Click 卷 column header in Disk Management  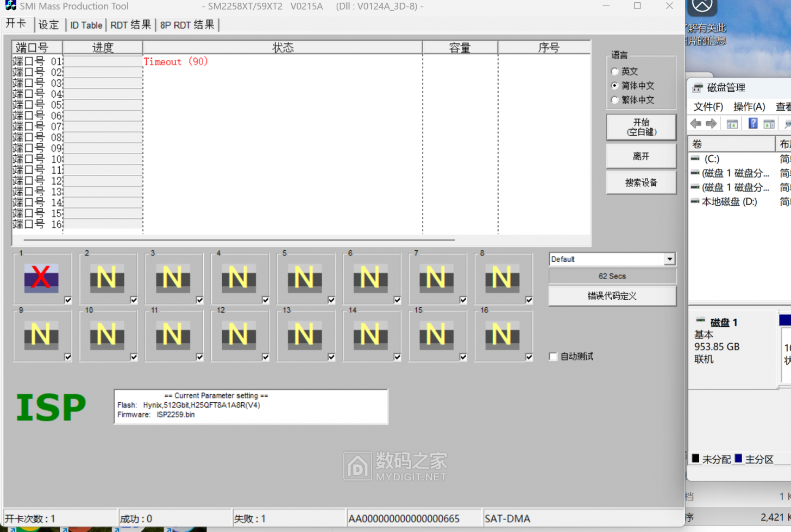point(731,144)
